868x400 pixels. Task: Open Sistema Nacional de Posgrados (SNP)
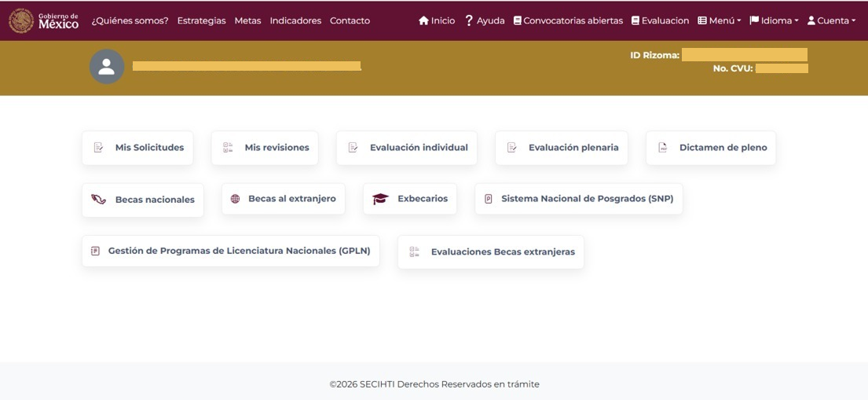579,200
